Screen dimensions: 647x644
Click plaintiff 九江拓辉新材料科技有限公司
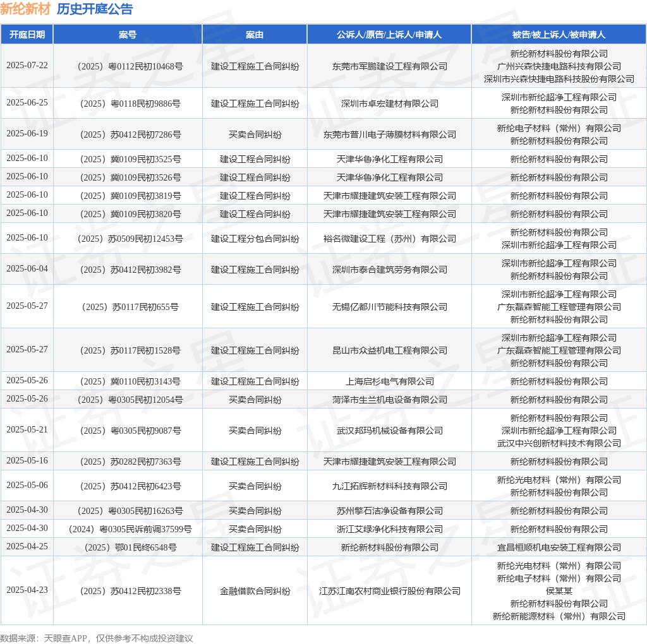389,486
